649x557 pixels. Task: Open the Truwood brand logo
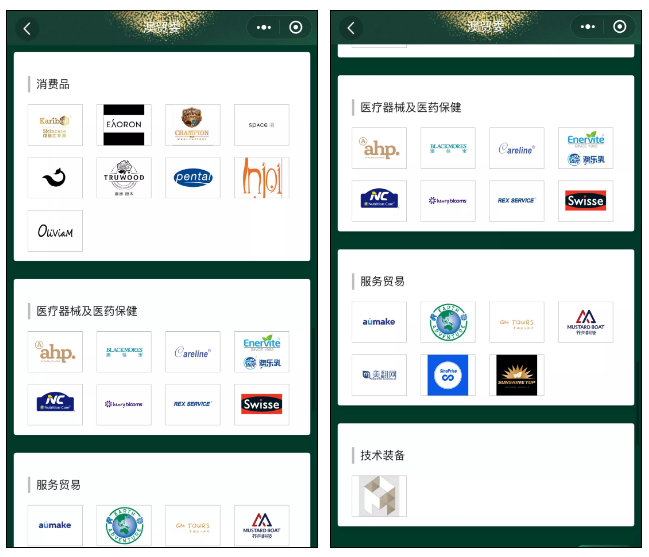(x=124, y=178)
